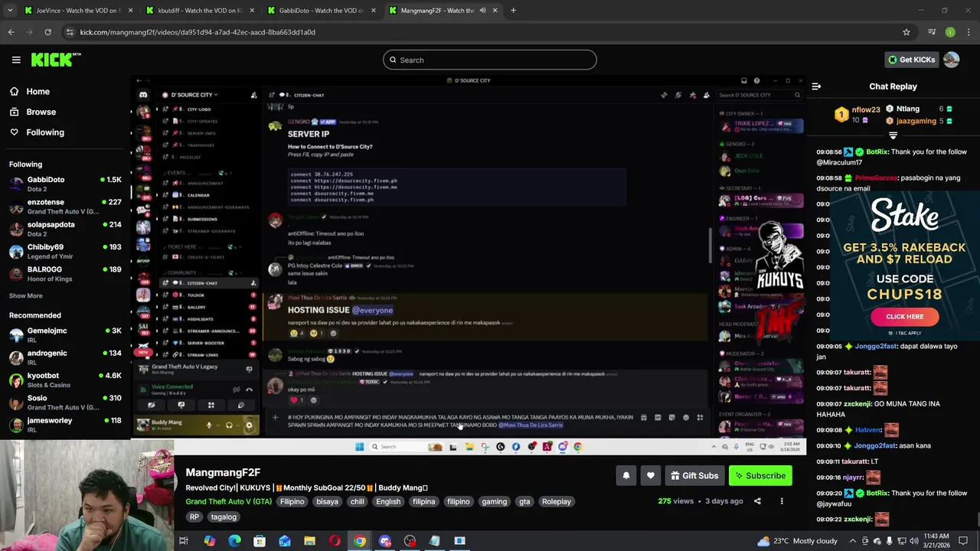
Task: Open File Explorer from the taskbar
Action: point(309,541)
